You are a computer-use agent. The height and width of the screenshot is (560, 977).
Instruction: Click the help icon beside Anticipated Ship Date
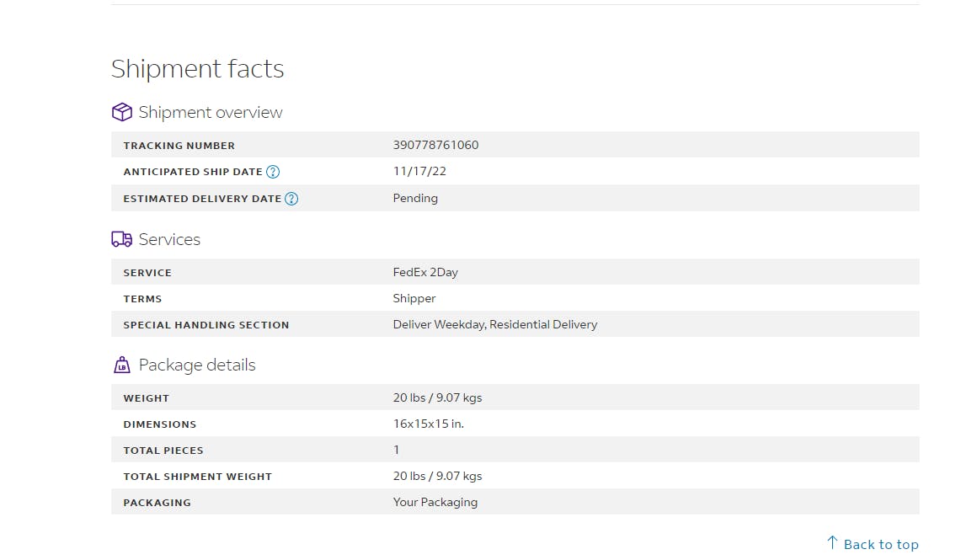click(273, 172)
